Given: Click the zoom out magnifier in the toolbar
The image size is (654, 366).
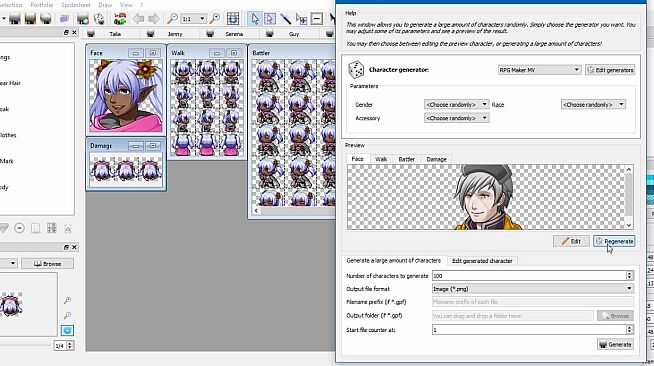Looking at the screenshot, I should click(x=172, y=18).
